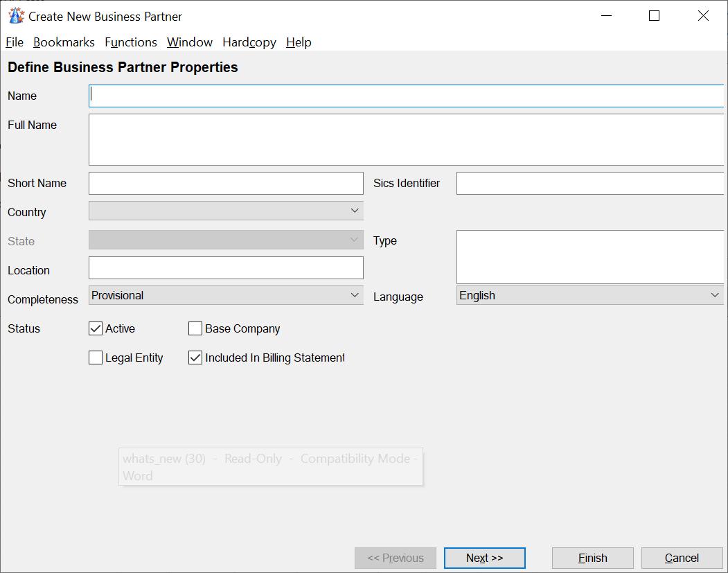Open the Window menu

coord(190,42)
